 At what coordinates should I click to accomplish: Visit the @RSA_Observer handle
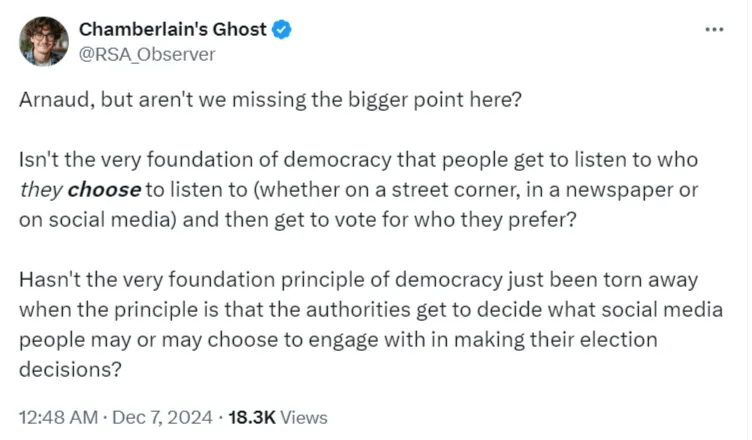pos(147,55)
